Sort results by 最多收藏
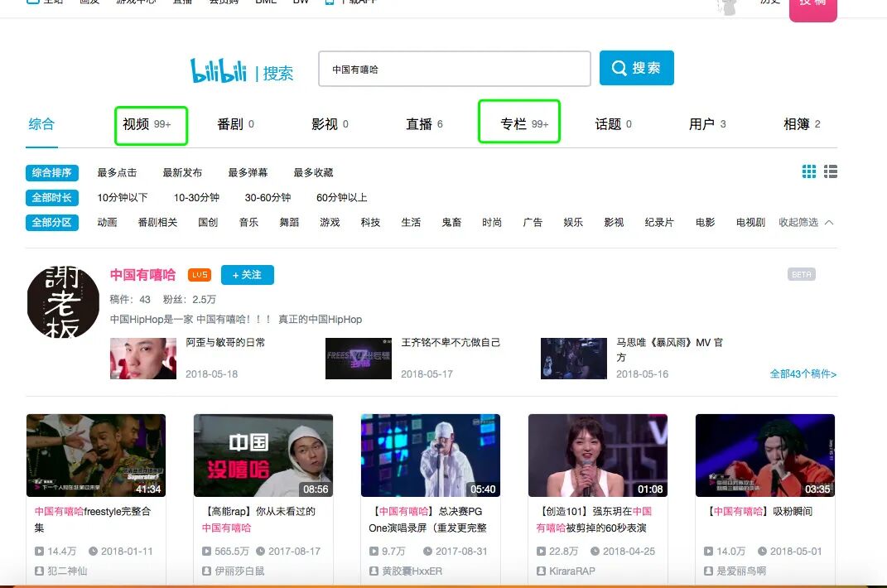Viewport: 887px width, 588px height. [313, 172]
